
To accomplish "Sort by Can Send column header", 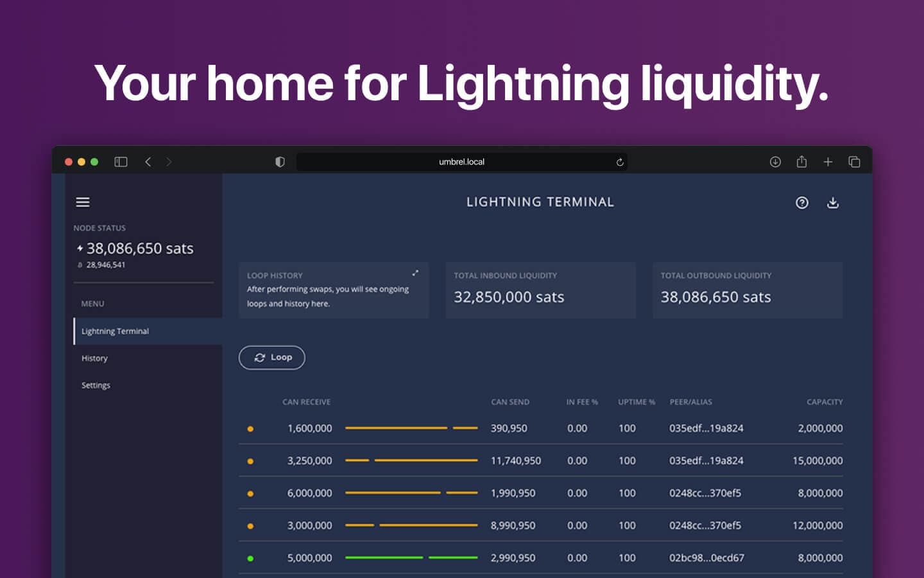I will point(510,402).
